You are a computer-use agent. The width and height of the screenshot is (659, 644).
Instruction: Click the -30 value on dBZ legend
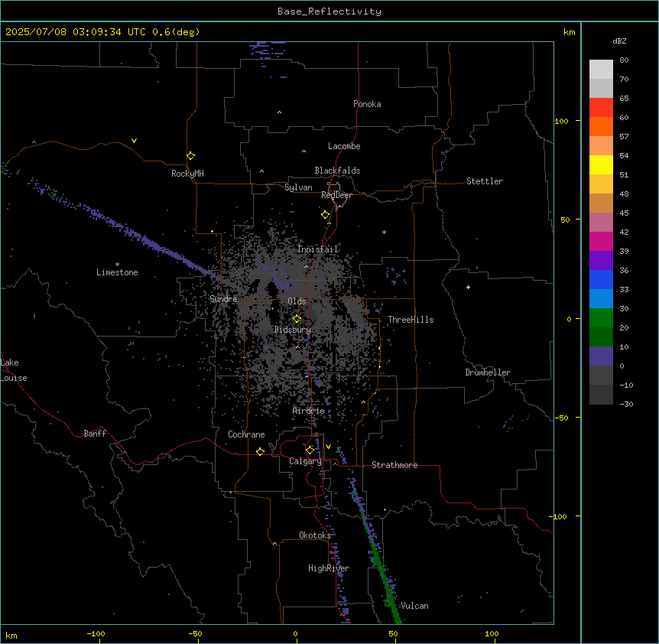(626, 404)
